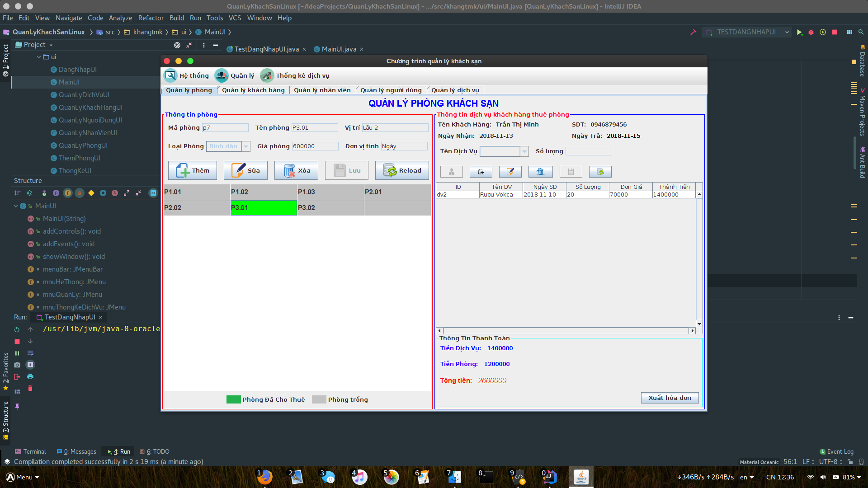Open the Refactor menu

[151, 18]
